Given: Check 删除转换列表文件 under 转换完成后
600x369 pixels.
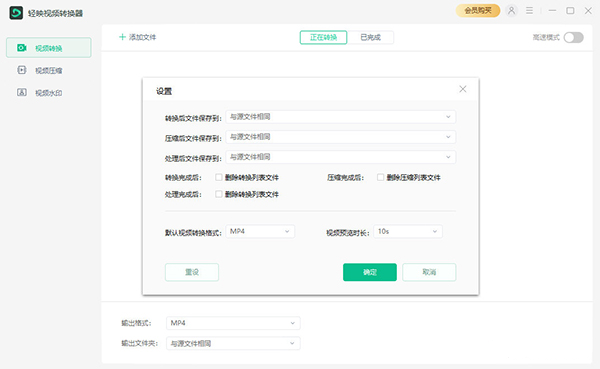Looking at the screenshot, I should pos(218,177).
